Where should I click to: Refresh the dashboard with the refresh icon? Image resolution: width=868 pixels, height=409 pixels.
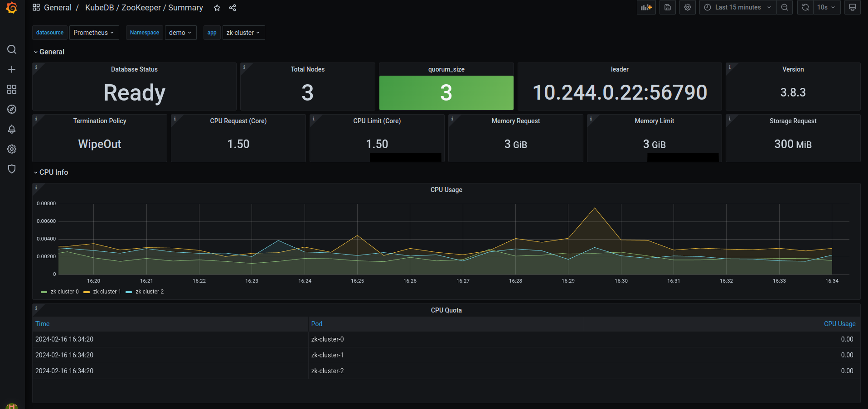pos(805,7)
